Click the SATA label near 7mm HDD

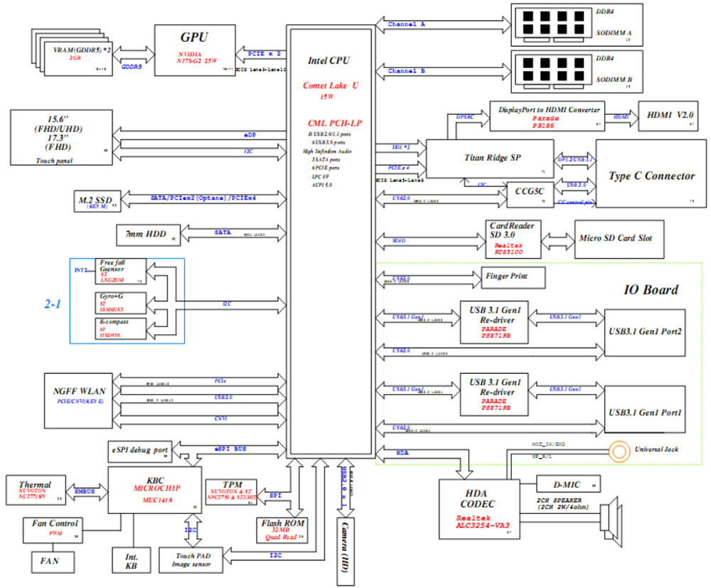[223, 232]
